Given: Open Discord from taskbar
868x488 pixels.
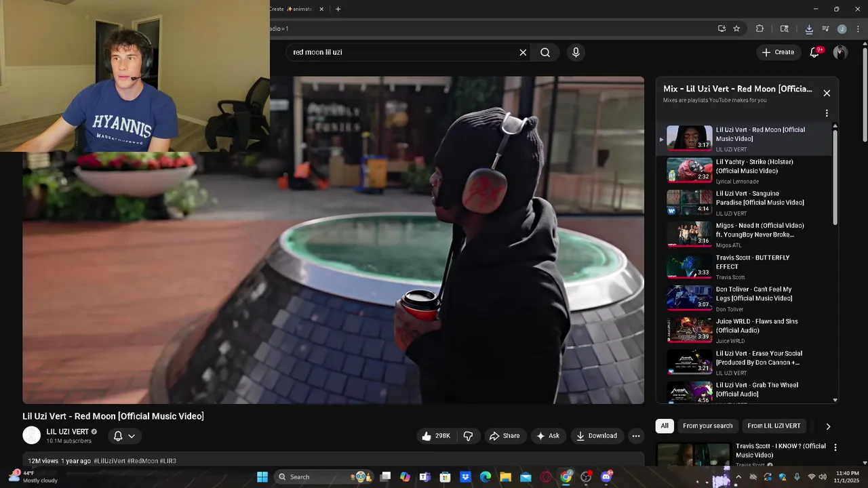Looking at the screenshot, I should coord(606,476).
